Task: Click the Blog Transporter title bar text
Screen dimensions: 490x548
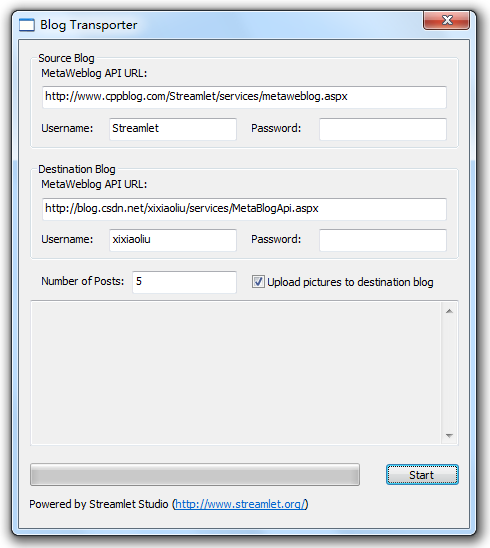Action: coord(88,25)
